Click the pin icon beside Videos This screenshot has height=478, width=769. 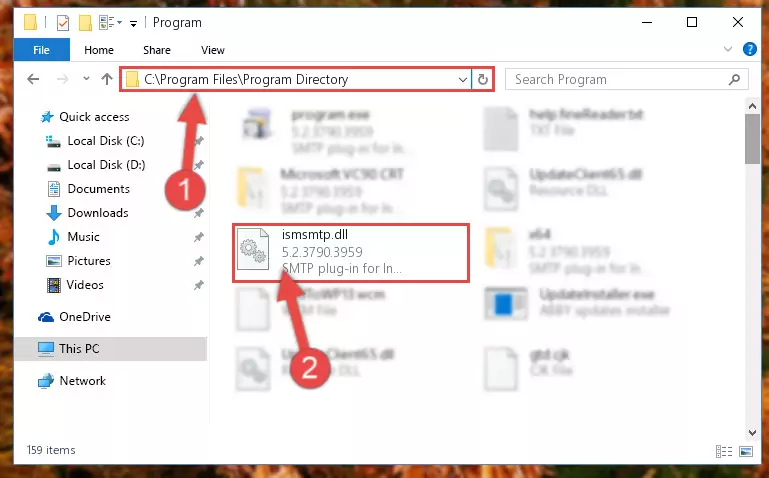199,285
